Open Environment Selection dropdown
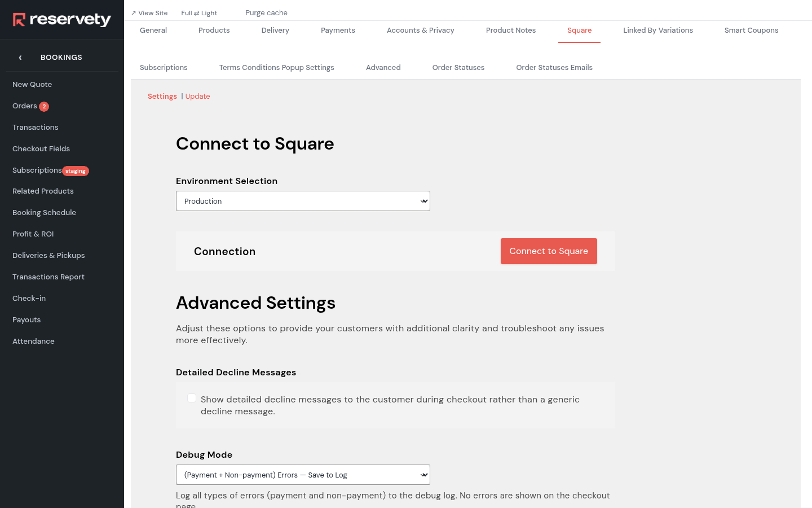Viewport: 812px width, 508px height. point(303,201)
